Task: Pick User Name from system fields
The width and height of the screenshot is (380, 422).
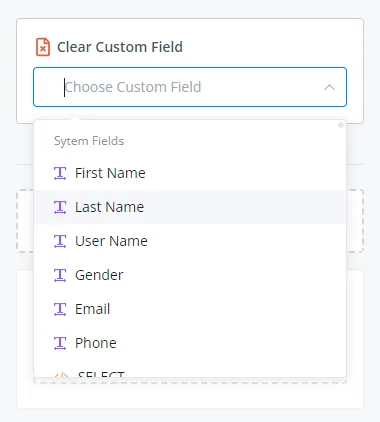Action: point(190,241)
